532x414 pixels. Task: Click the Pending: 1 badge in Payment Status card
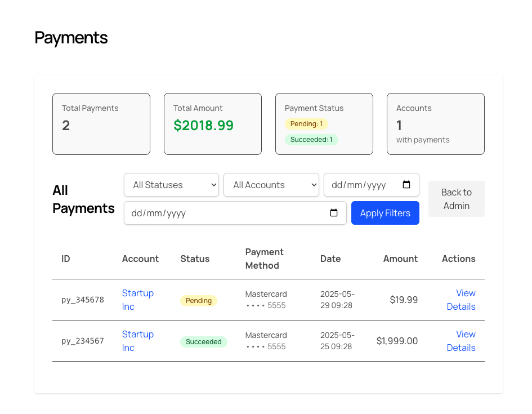(x=306, y=123)
